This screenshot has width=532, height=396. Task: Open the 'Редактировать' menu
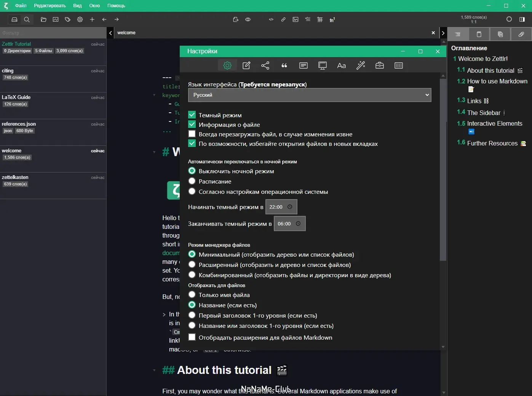click(x=50, y=6)
